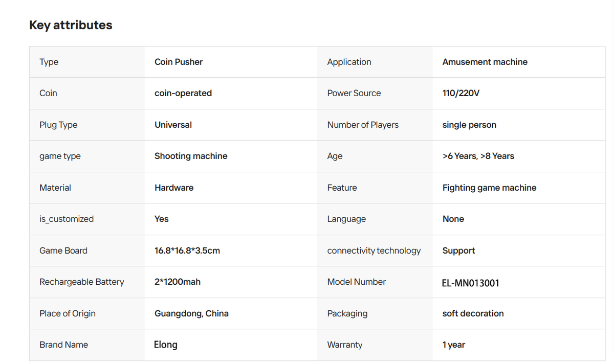Image resolution: width=614 pixels, height=364 pixels.
Task: Click the "game type" label
Action: pos(60,156)
